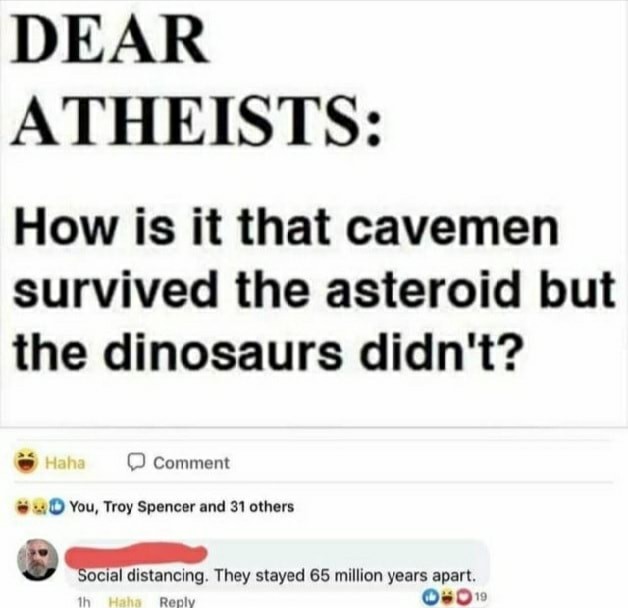Reply to the Social distancing comment
This screenshot has height=608, width=628.
[x=177, y=601]
